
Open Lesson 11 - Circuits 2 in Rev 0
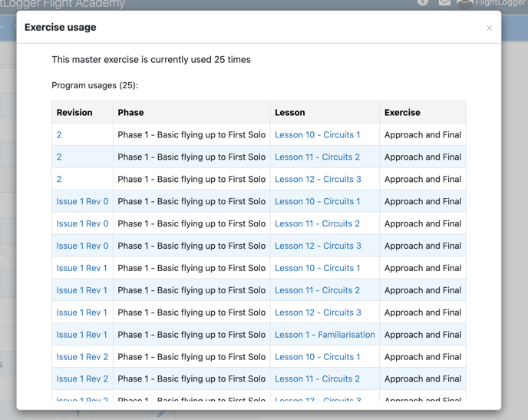coord(317,223)
